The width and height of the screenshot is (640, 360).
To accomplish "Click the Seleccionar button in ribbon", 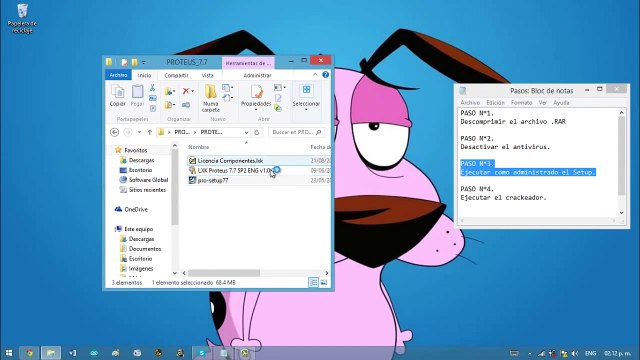I will [x=306, y=97].
